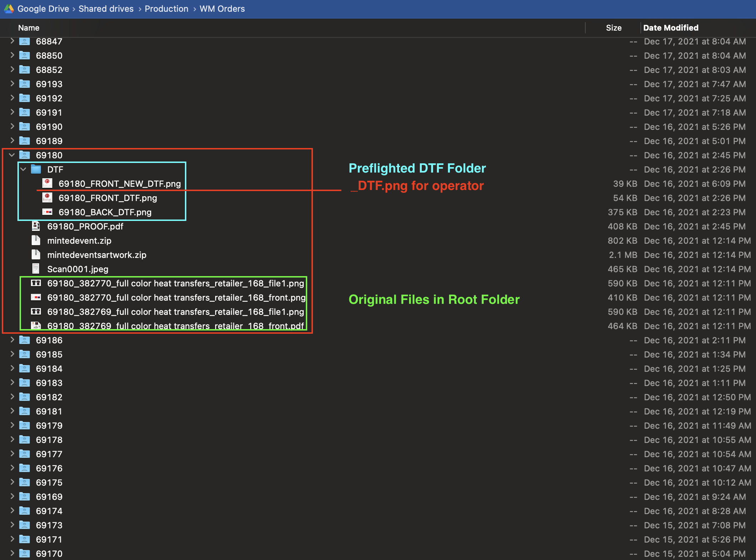Click the mintedeventsartwork.zip archive icon

(x=36, y=255)
